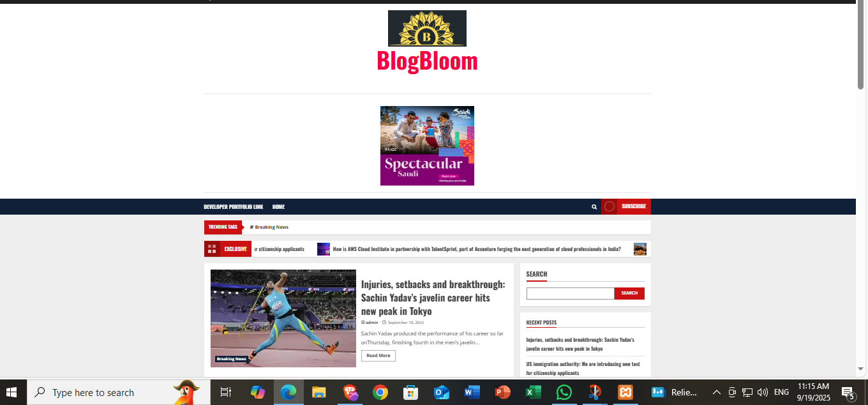Screen dimensions: 868x405
Task: Click the admin author icon under the headline
Action: (364, 323)
